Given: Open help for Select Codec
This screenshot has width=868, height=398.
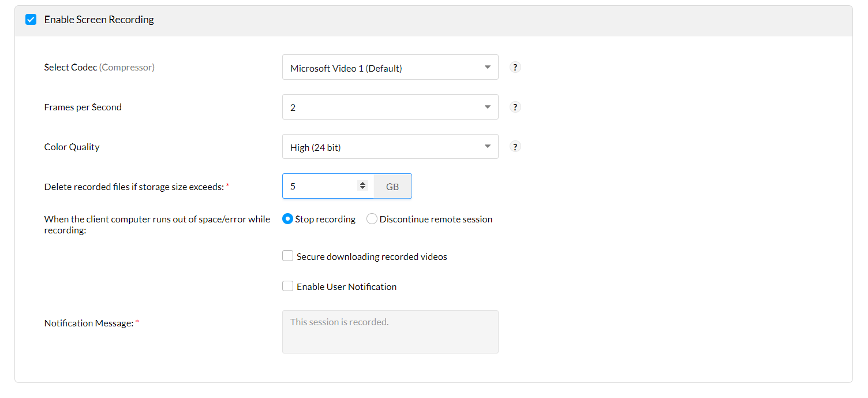Looking at the screenshot, I should pyautogui.click(x=515, y=67).
